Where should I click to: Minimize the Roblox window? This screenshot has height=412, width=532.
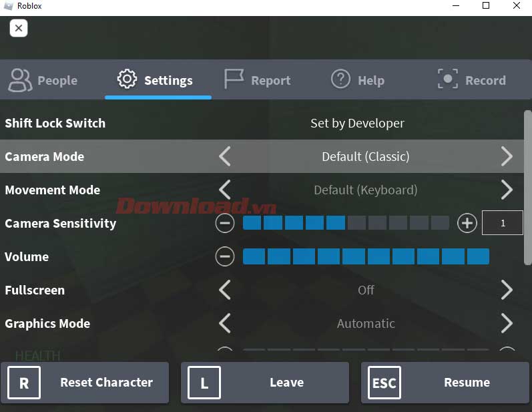coord(456,6)
